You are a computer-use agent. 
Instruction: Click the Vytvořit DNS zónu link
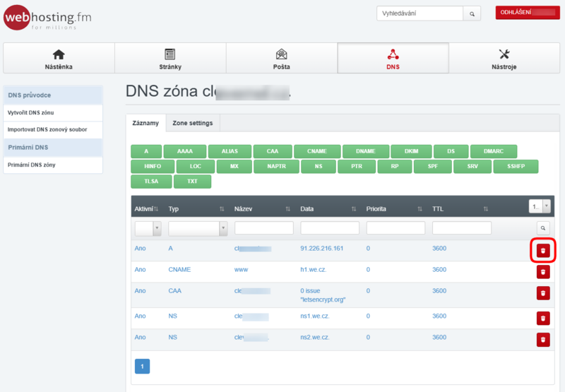[x=30, y=112]
